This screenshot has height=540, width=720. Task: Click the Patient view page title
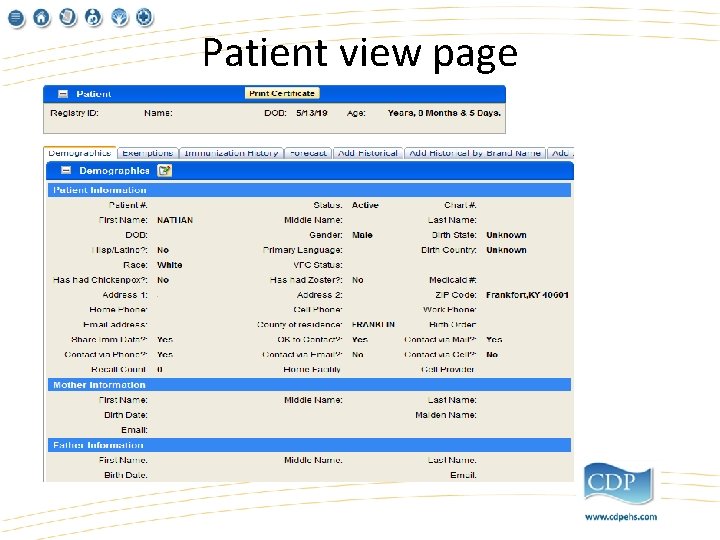coord(360,54)
